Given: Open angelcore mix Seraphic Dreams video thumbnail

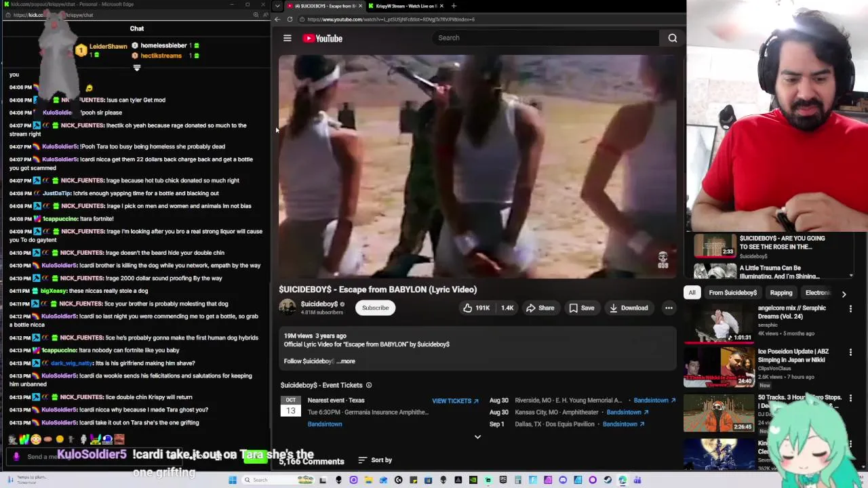Looking at the screenshot, I should [719, 323].
